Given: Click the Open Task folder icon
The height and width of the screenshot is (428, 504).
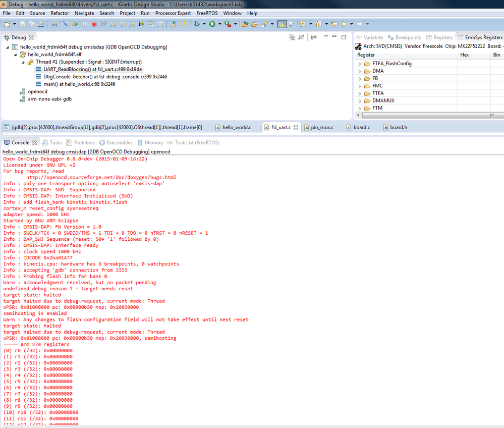Looking at the screenshot, I should pyautogui.click(x=254, y=24).
